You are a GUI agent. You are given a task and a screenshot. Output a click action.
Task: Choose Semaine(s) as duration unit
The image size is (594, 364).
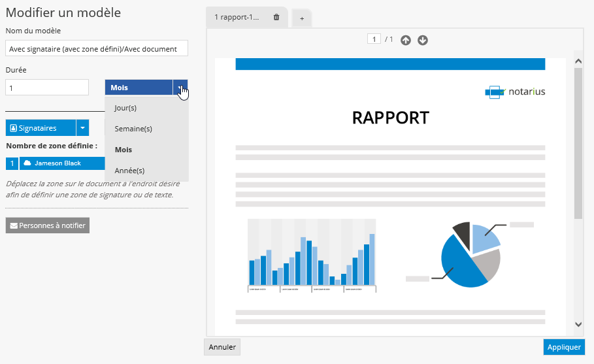(133, 129)
